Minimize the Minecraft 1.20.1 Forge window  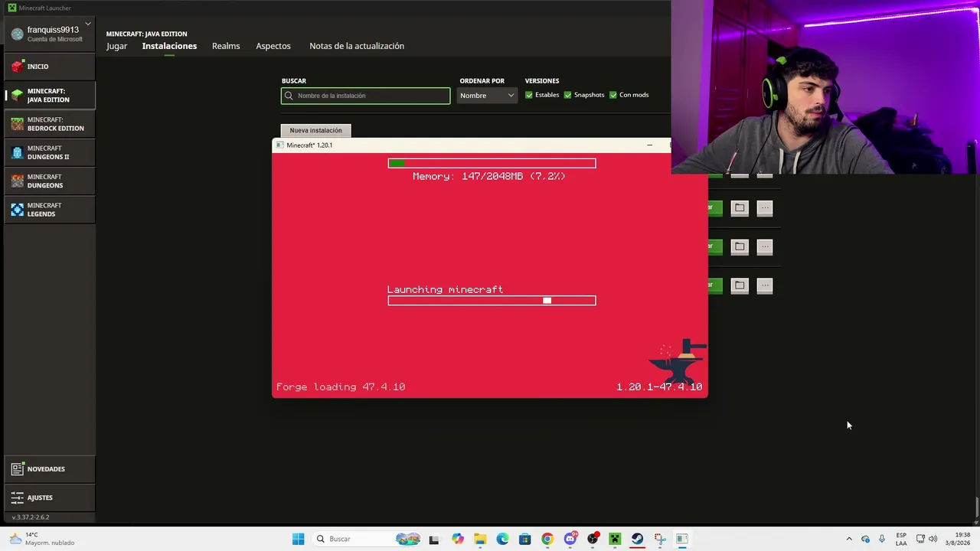click(x=649, y=145)
